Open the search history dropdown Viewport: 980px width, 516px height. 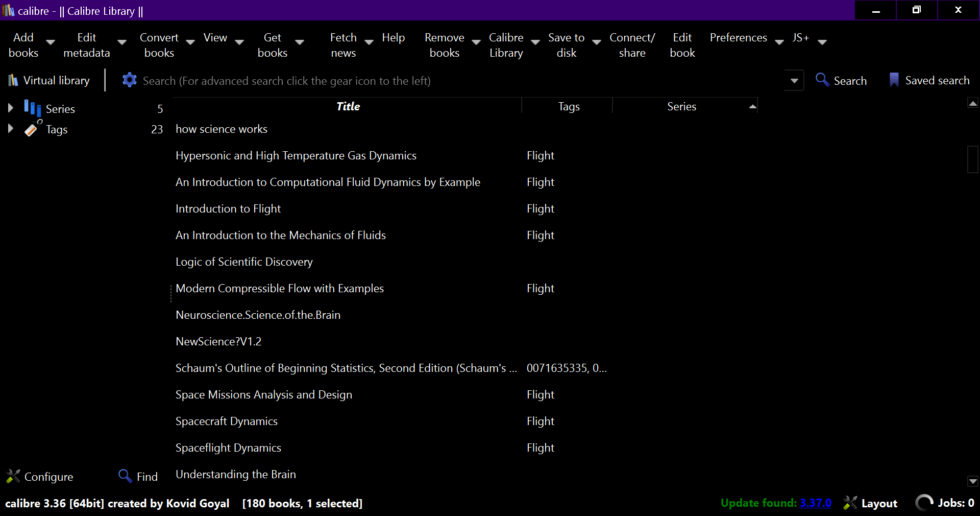pyautogui.click(x=794, y=81)
